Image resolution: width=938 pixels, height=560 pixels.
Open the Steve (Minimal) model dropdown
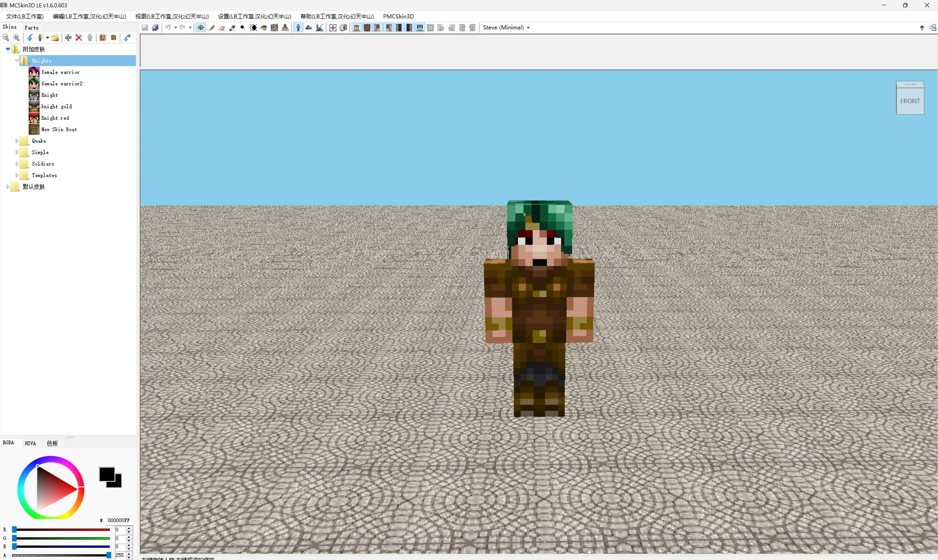pyautogui.click(x=506, y=28)
